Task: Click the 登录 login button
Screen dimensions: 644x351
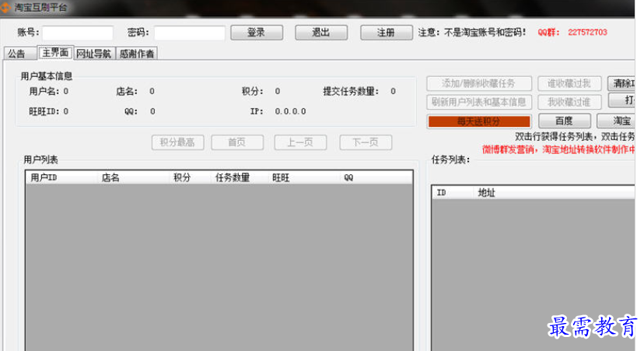Action: pos(257,33)
